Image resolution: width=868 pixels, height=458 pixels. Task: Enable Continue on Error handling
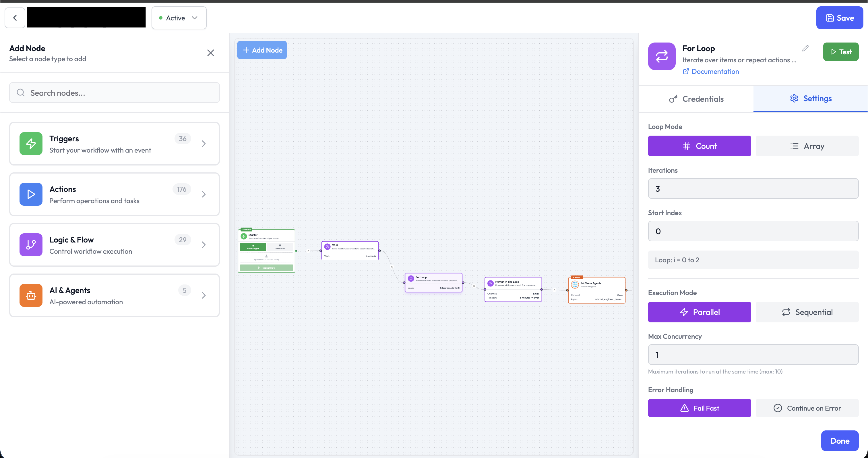click(807, 408)
